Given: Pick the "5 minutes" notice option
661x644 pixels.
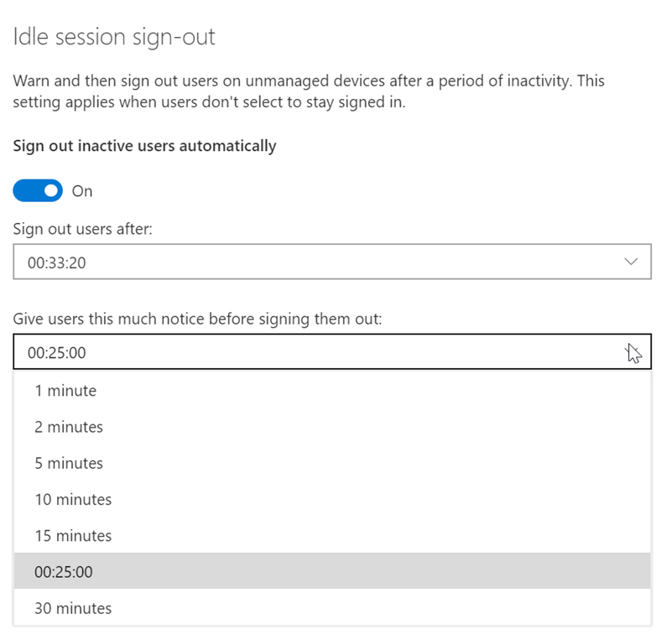Looking at the screenshot, I should [x=69, y=463].
